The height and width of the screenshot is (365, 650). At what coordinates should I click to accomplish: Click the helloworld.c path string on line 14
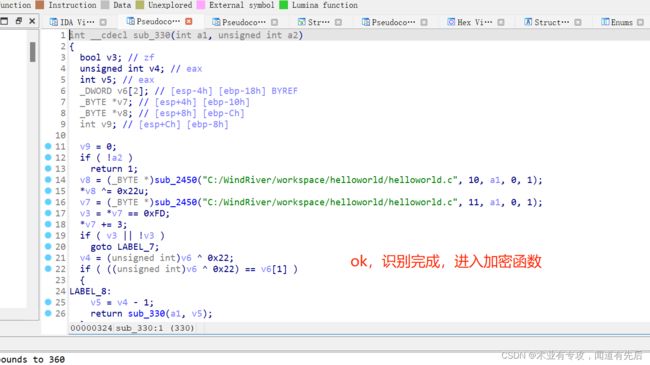coord(330,180)
